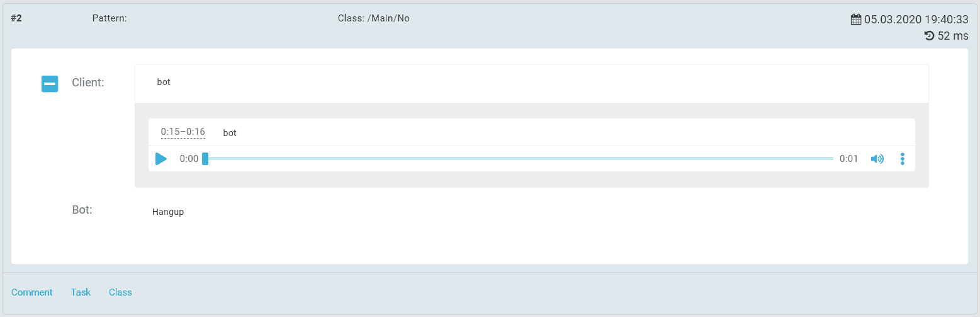Open the audio player three-dot menu
The image size is (980, 317).
[903, 159]
